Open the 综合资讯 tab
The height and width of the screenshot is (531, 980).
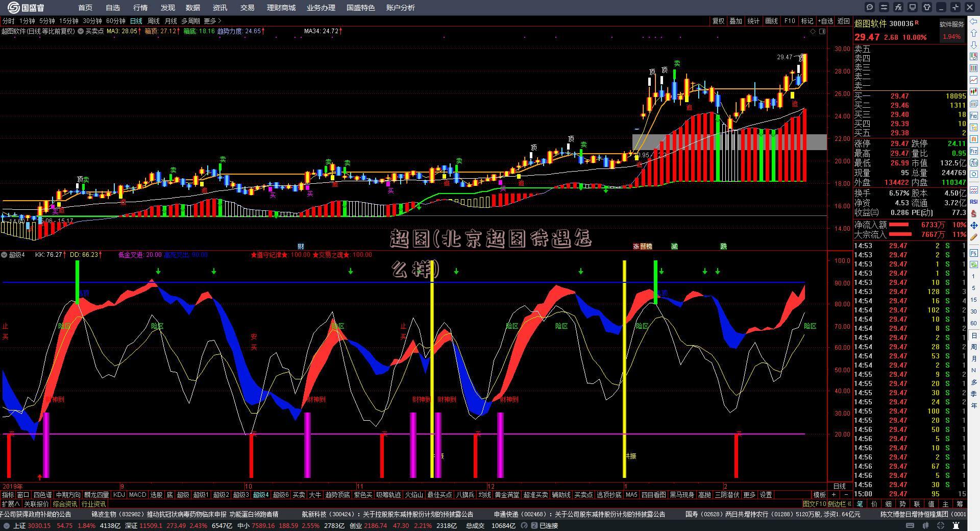65,504
